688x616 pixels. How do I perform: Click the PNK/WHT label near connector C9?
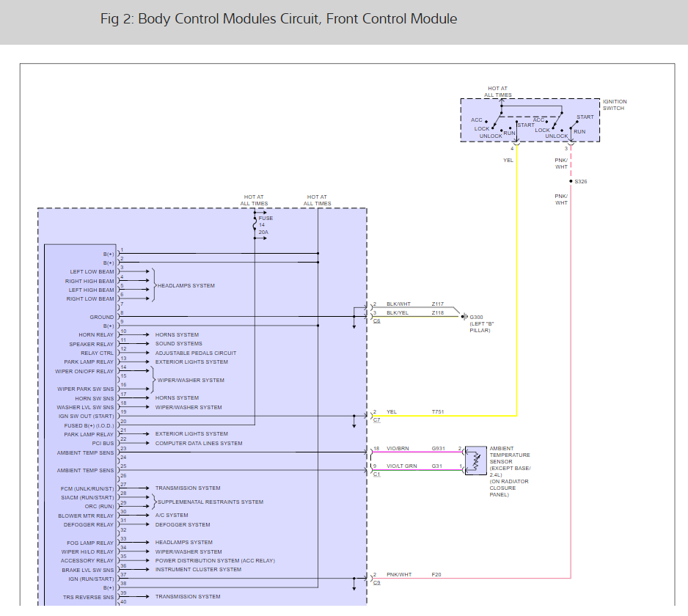point(399,575)
